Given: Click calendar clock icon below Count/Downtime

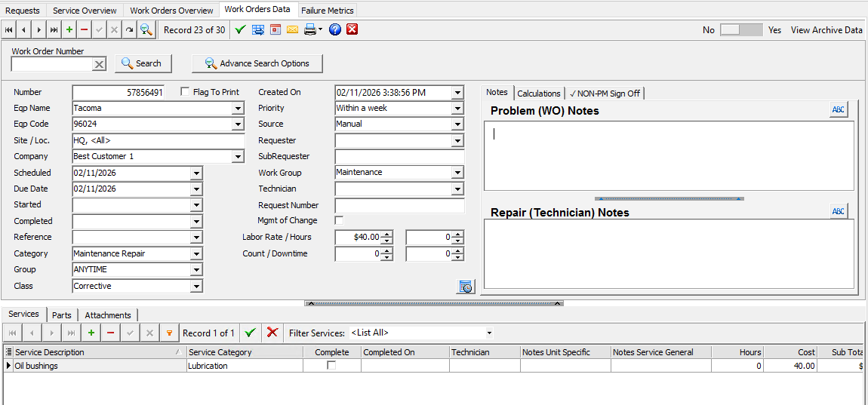Looking at the screenshot, I should point(466,287).
